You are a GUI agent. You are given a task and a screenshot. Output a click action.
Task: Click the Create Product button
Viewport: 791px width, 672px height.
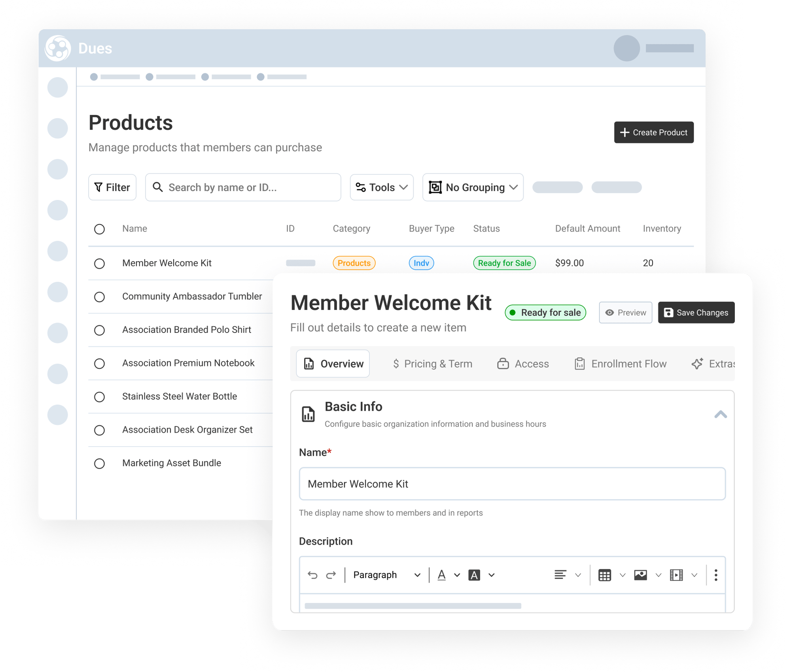(654, 132)
